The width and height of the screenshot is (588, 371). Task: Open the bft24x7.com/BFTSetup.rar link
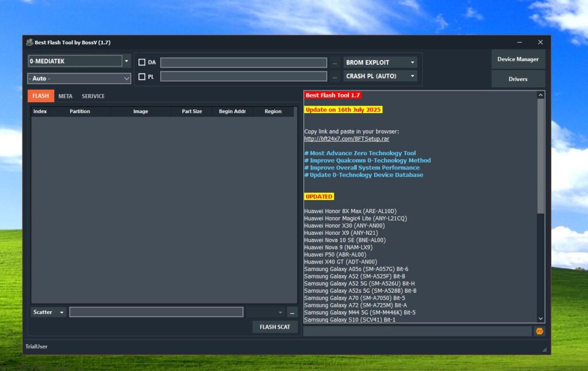(346, 139)
